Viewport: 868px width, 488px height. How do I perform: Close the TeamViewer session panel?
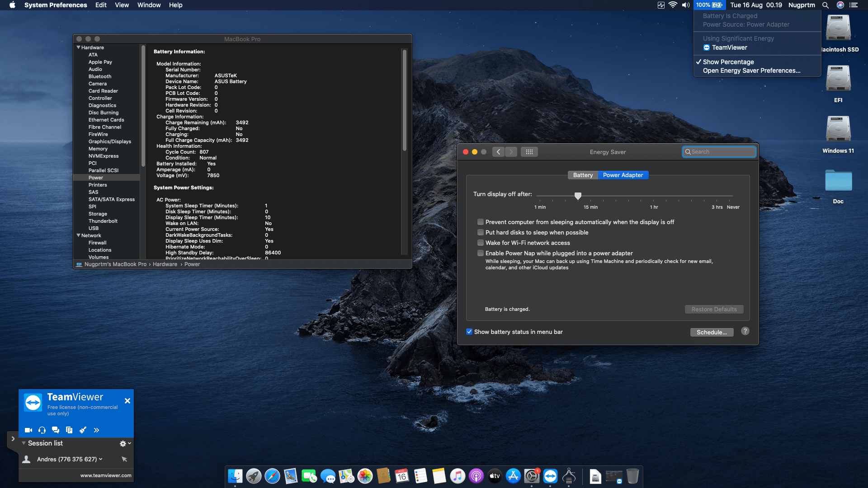tap(127, 401)
